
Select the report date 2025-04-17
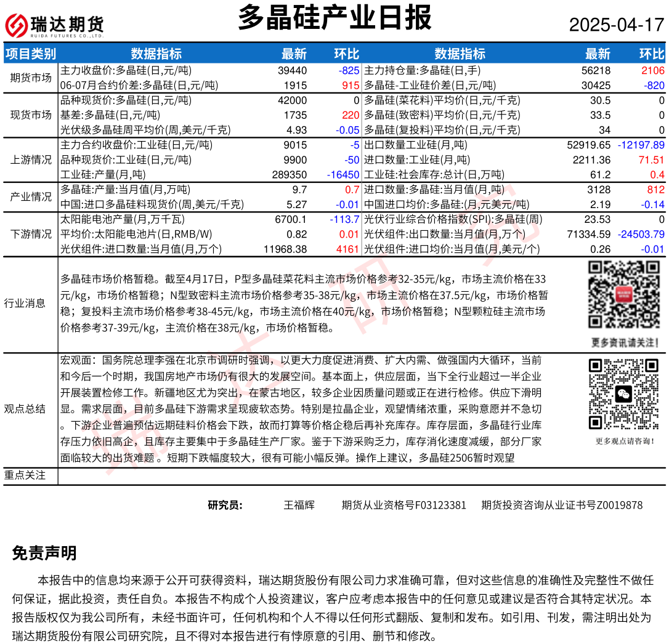(x=617, y=25)
